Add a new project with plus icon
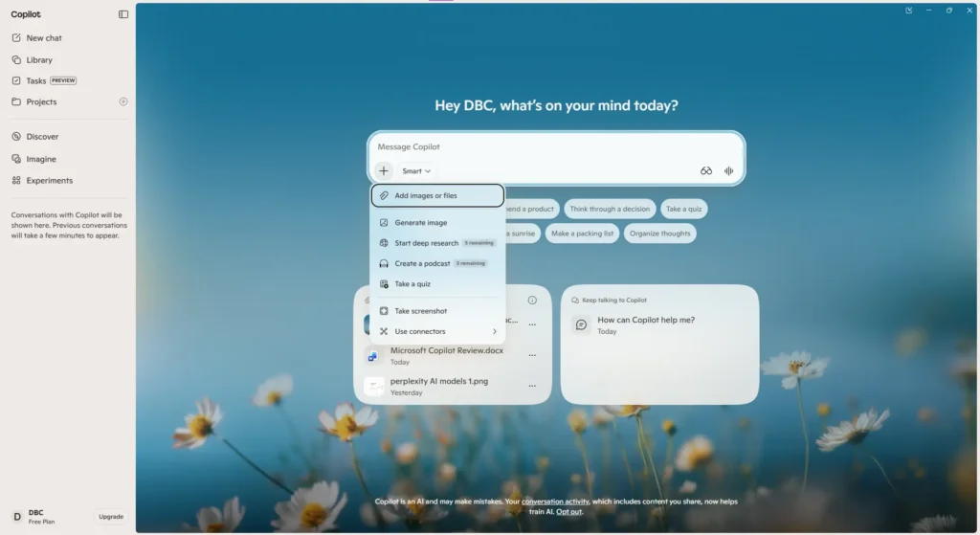Viewport: 980px width, 535px height. 123,101
